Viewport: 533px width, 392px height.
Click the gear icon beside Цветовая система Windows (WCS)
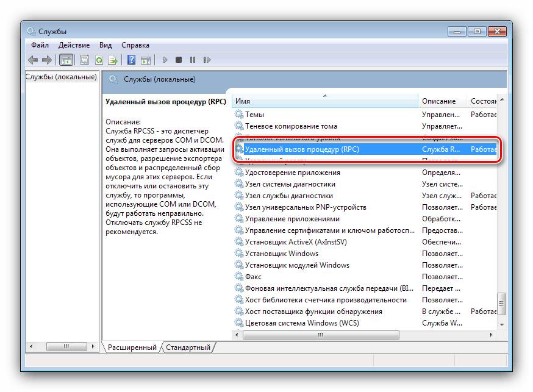(239, 323)
